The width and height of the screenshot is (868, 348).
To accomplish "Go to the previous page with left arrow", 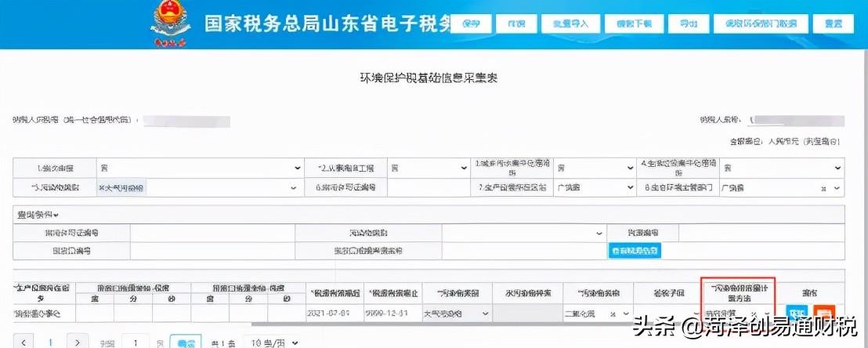I will point(23,343).
